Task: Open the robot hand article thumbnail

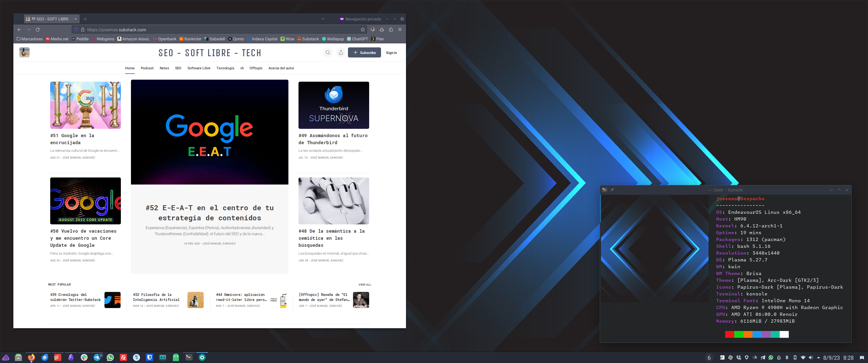Action: [x=334, y=201]
